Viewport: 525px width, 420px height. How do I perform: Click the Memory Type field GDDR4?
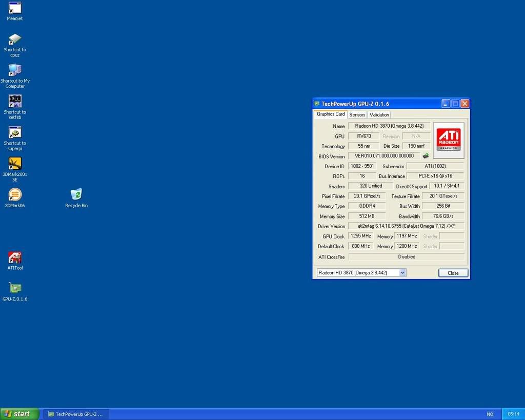[x=367, y=206]
